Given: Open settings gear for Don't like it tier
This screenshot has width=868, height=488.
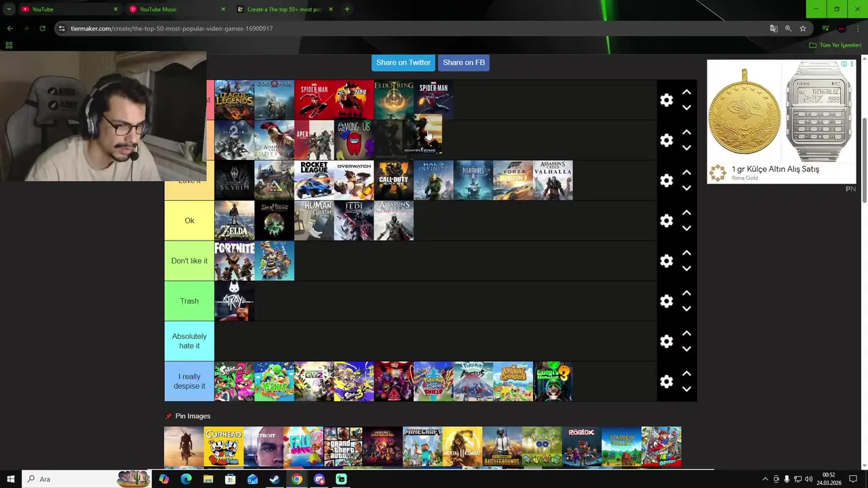Looking at the screenshot, I should [x=667, y=261].
